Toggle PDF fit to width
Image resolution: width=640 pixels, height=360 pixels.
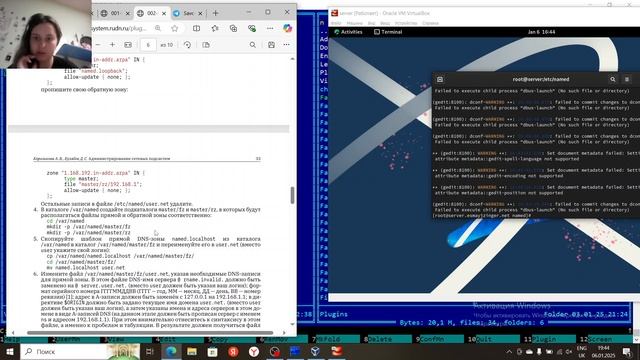click(x=128, y=44)
